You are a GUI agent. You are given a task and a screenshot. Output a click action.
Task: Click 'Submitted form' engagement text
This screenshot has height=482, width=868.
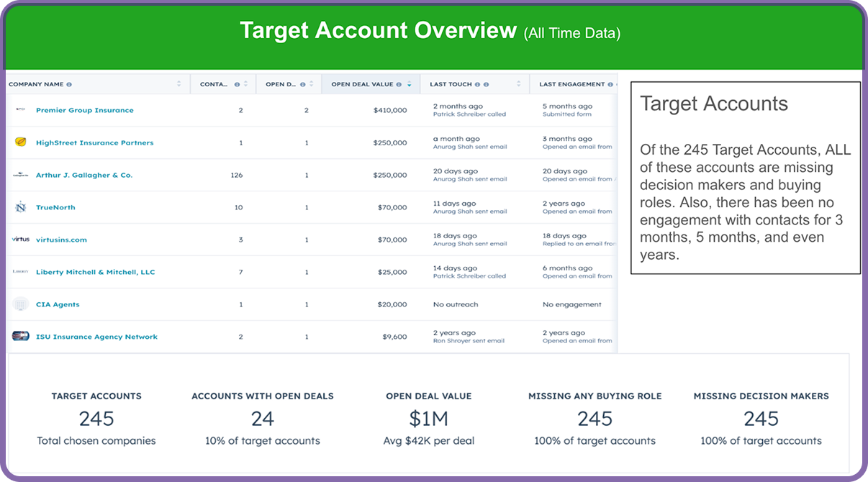pos(569,114)
